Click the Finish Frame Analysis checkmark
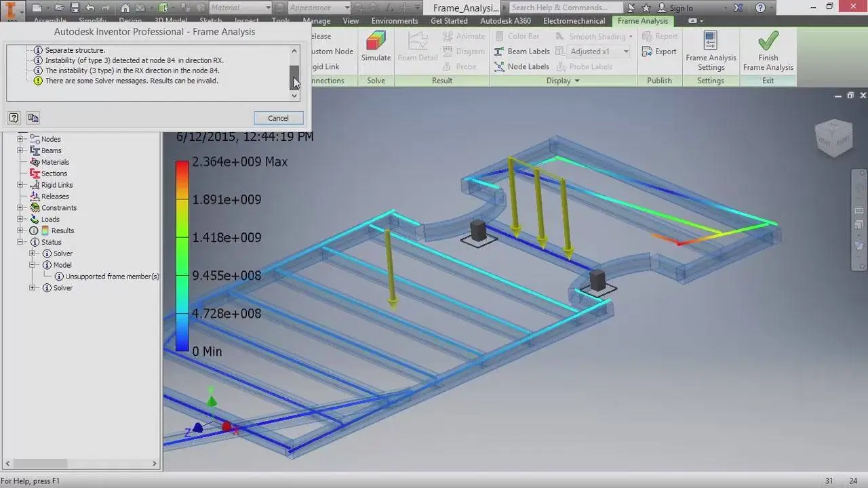The height and width of the screenshot is (488, 868). point(768,51)
